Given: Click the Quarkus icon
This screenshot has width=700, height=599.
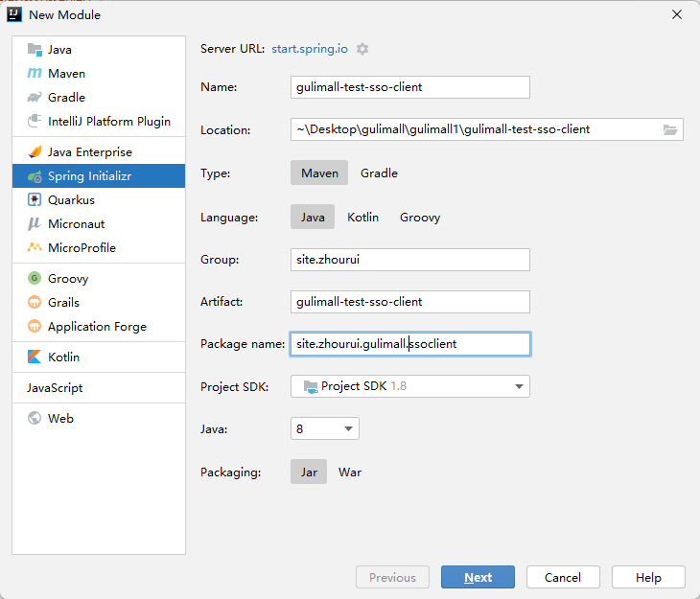Looking at the screenshot, I should click(35, 199).
